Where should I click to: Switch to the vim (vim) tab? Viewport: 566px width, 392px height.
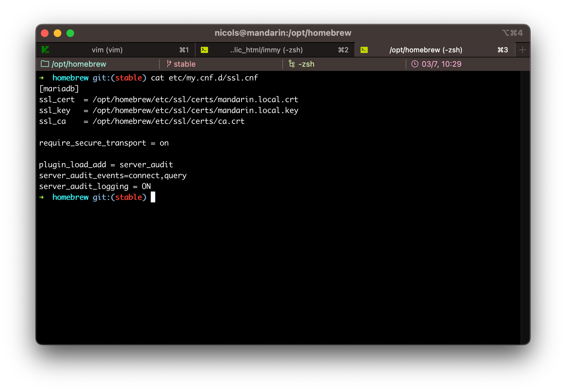click(x=115, y=50)
